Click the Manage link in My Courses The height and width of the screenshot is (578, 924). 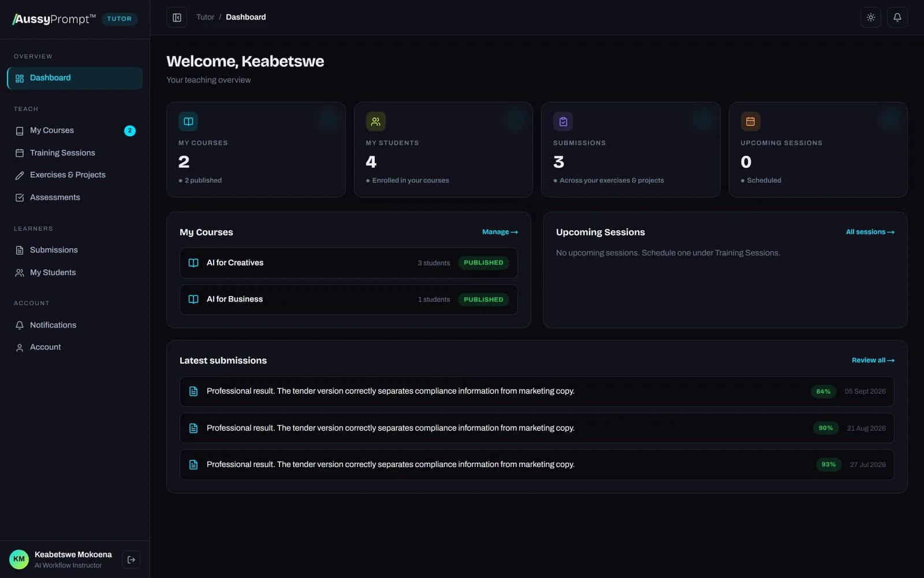coord(500,232)
